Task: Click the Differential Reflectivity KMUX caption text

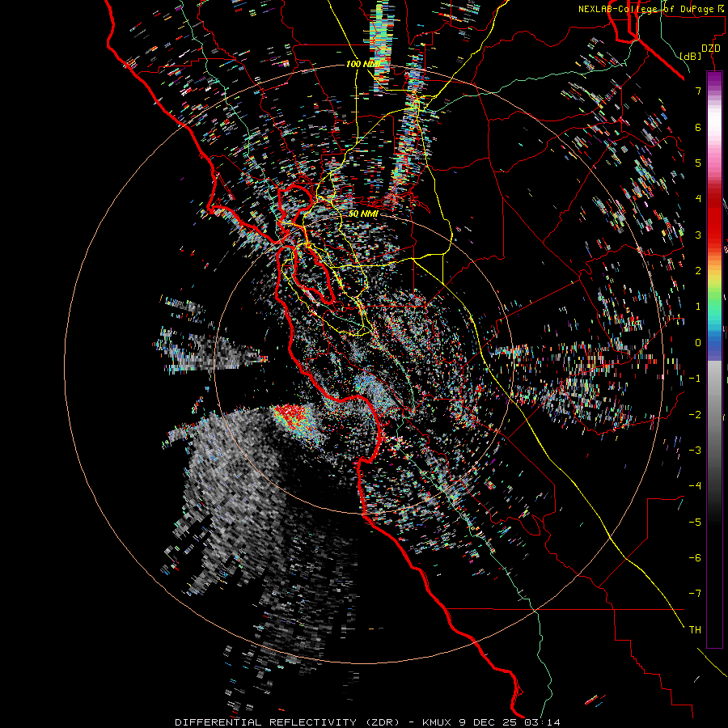Action: [367, 722]
